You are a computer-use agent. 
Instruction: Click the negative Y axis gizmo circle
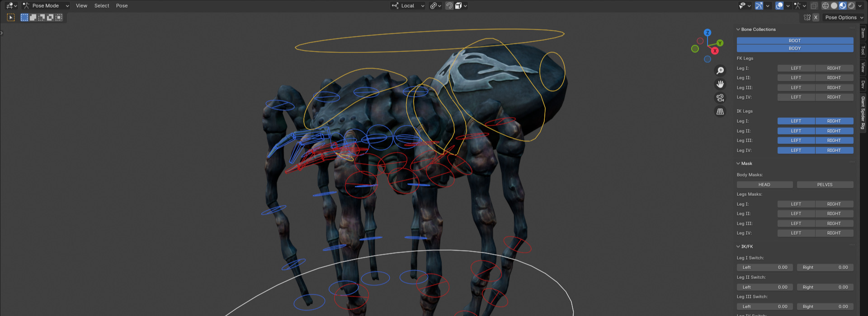[x=695, y=49]
